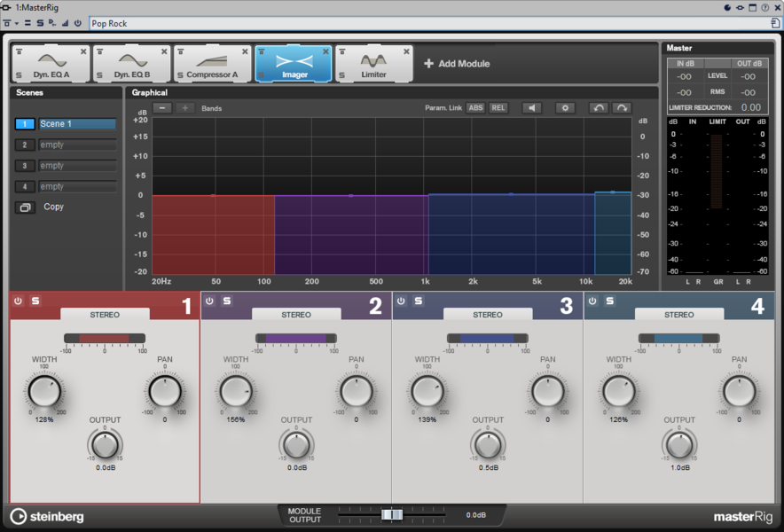Add a band with the plus button
The height and width of the screenshot is (532, 784).
coord(185,108)
